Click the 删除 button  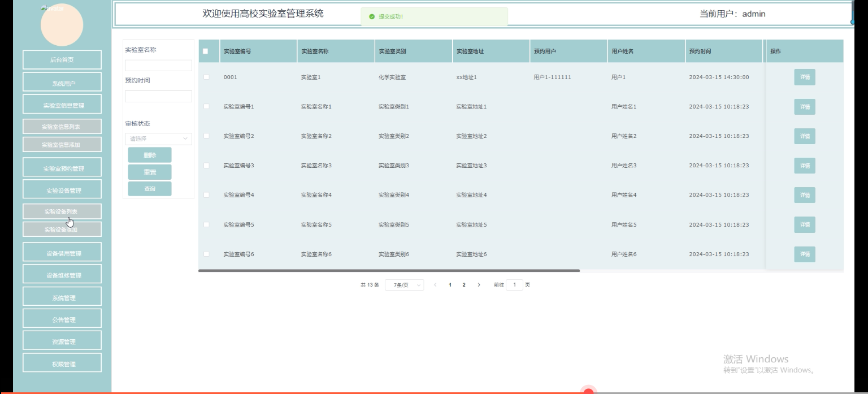tap(150, 155)
